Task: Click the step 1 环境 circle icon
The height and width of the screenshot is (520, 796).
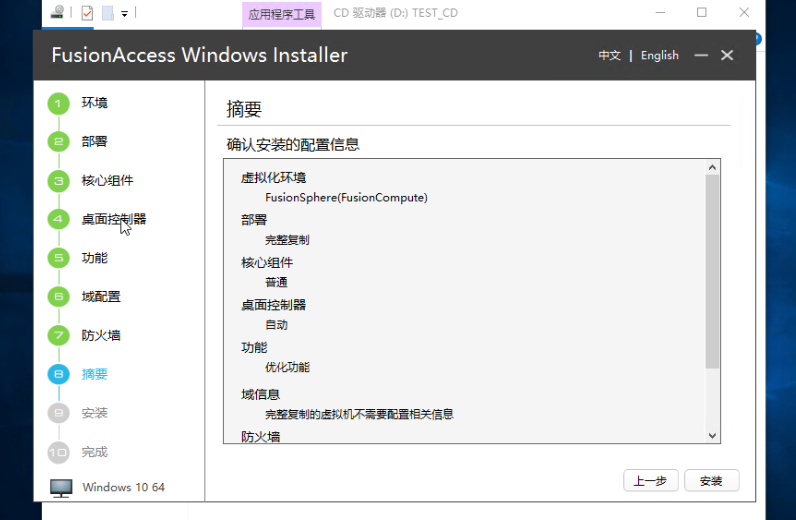Action: 59,103
